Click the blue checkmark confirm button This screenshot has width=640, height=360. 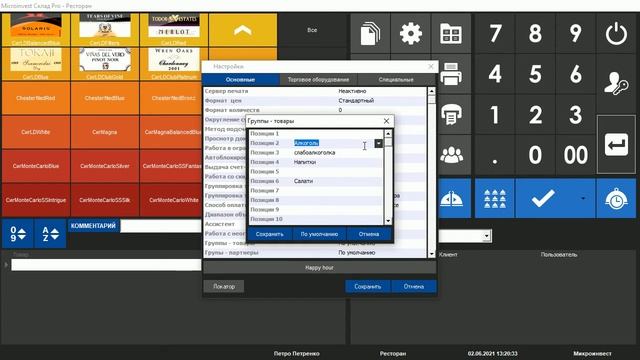coord(543,199)
